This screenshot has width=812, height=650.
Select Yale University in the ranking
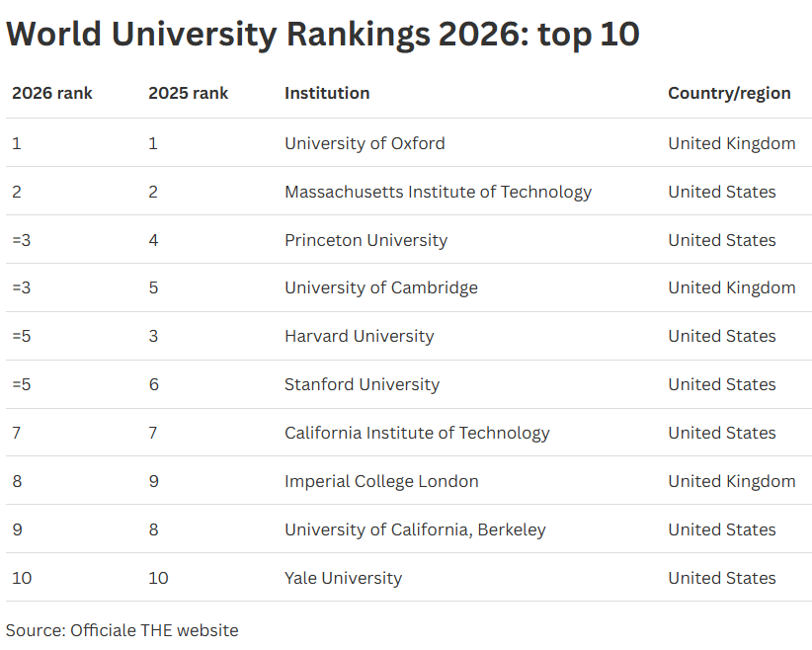tap(343, 578)
